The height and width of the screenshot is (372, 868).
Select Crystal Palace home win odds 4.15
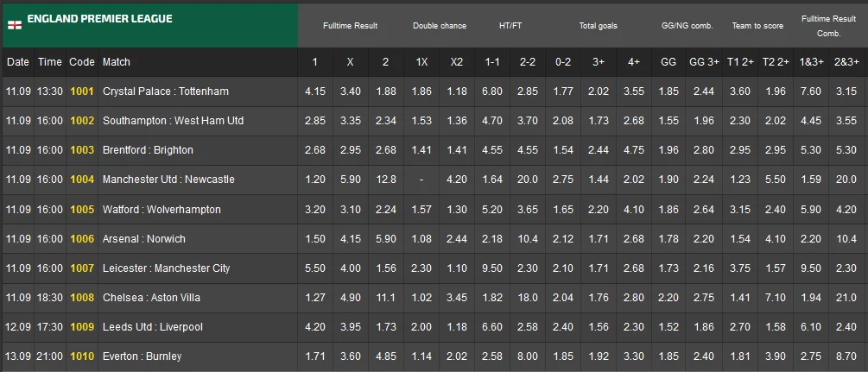pos(314,91)
